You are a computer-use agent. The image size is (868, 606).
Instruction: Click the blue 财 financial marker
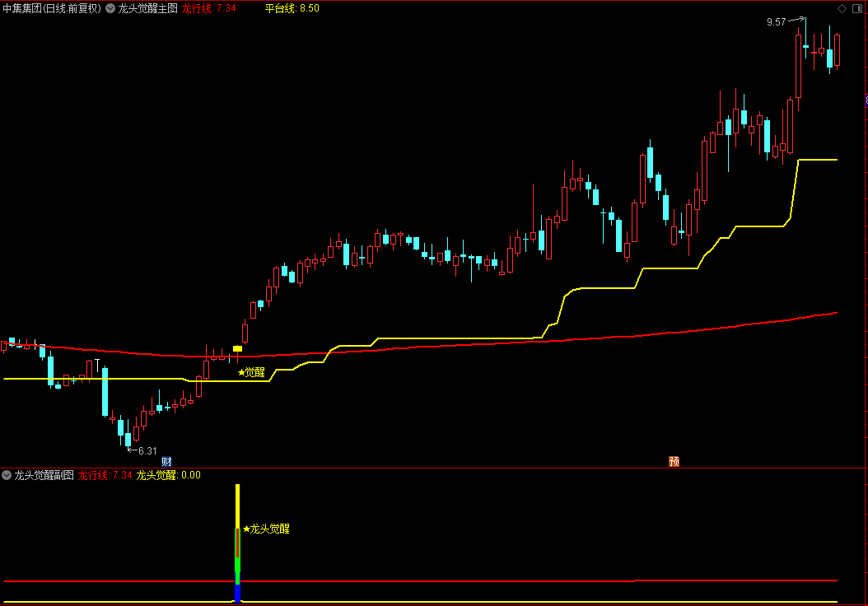point(166,462)
